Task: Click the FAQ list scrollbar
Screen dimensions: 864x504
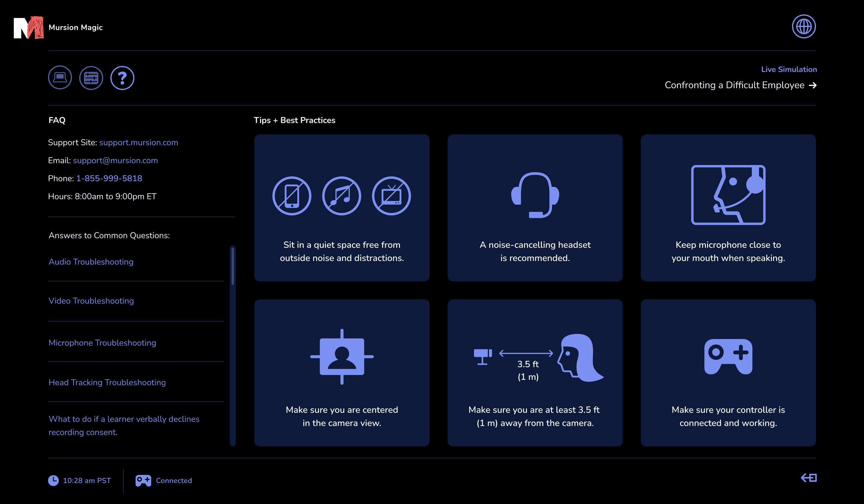Action: click(233, 266)
